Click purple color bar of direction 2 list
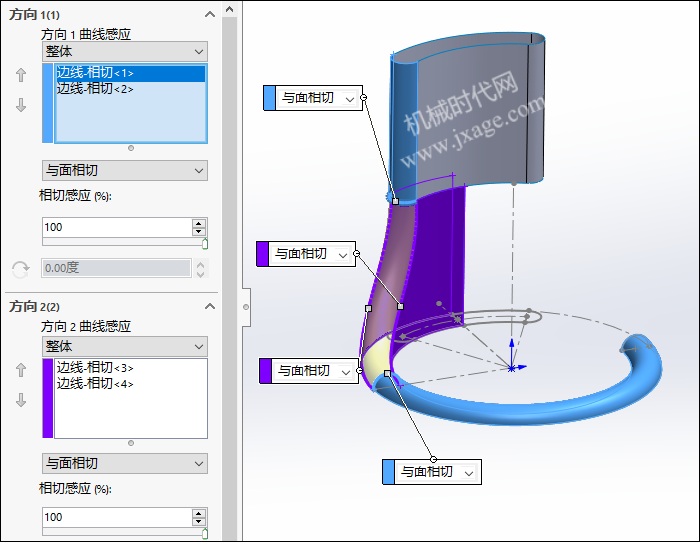Image resolution: width=700 pixels, height=542 pixels. tap(48, 398)
